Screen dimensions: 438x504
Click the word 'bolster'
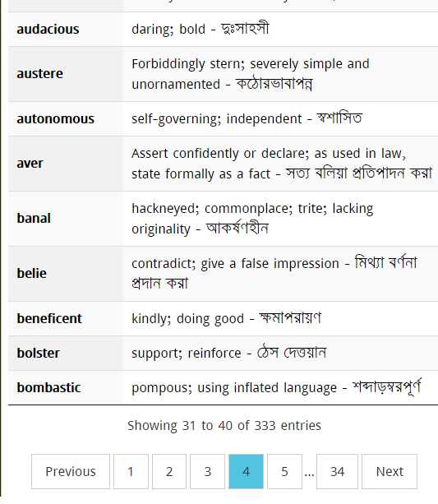(x=38, y=353)
